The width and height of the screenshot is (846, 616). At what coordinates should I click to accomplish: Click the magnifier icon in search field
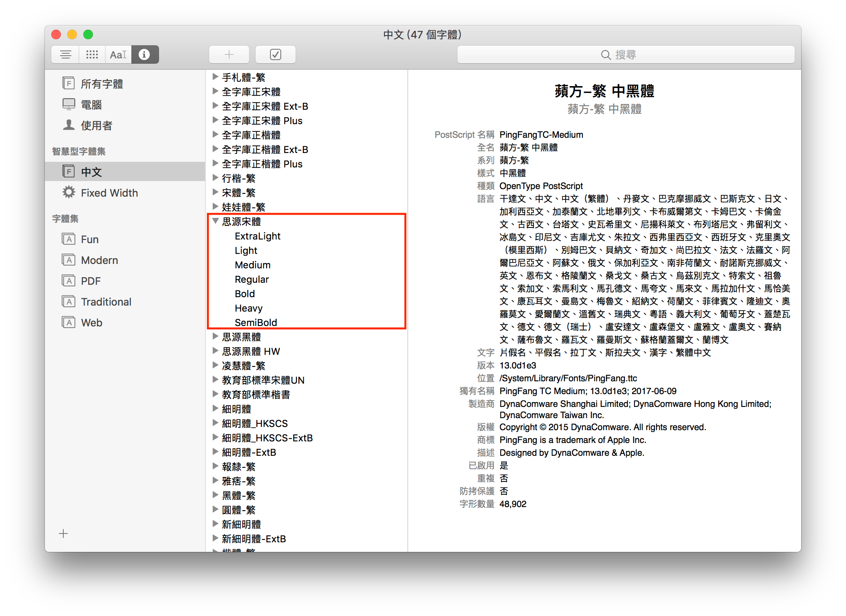606,55
